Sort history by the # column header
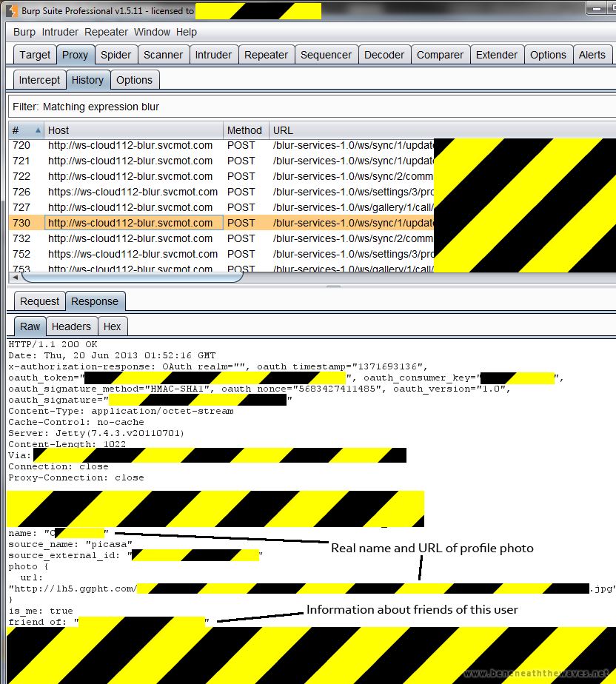616x684 pixels. click(x=26, y=130)
